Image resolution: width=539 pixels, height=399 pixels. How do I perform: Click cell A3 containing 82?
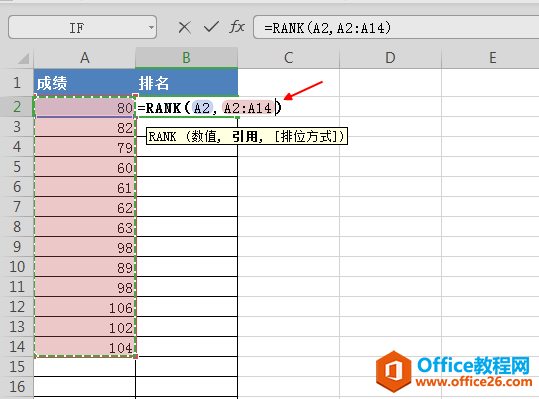pyautogui.click(x=85, y=127)
